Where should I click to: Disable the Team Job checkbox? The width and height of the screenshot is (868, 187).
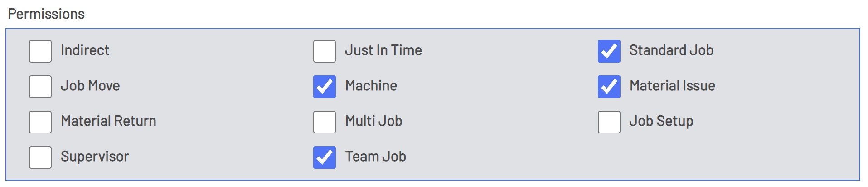[x=325, y=157]
